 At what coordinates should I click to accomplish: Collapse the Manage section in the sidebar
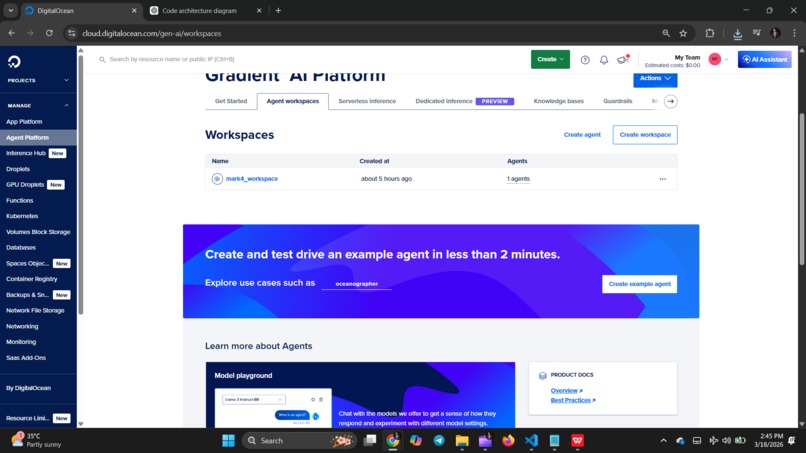(66, 105)
